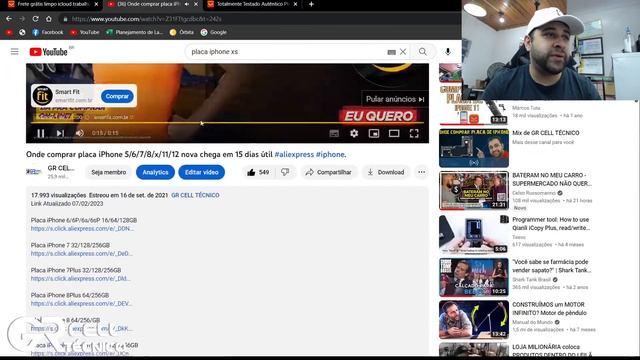Skip to the next video
Viewport: 640px width, 360px height.
point(60,133)
